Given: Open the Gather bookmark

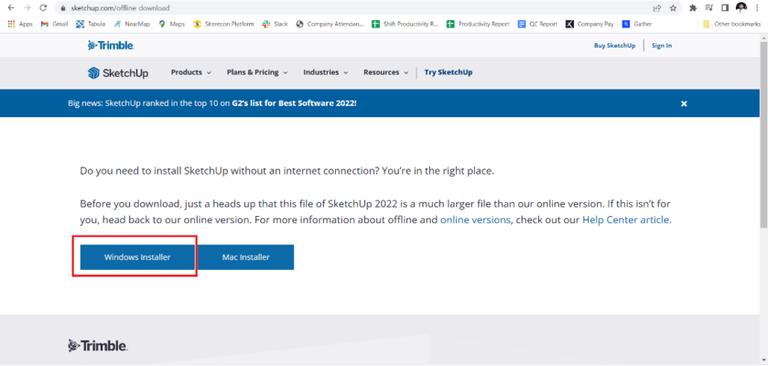Looking at the screenshot, I should pos(637,24).
